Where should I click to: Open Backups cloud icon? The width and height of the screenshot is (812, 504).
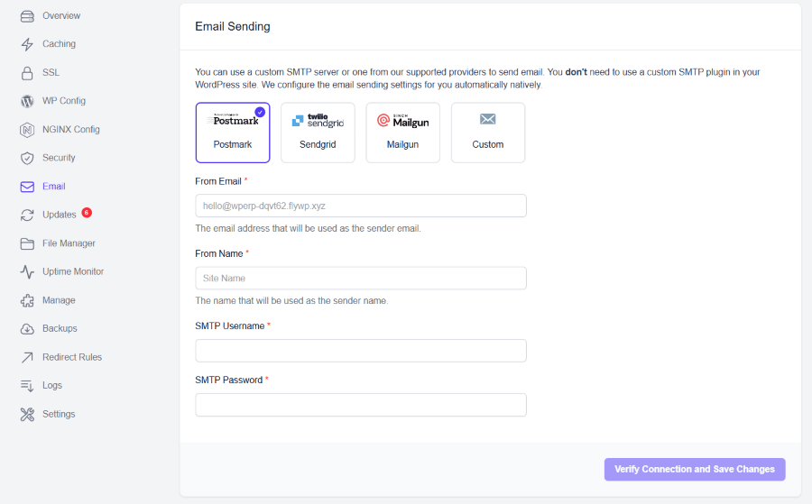pos(27,329)
